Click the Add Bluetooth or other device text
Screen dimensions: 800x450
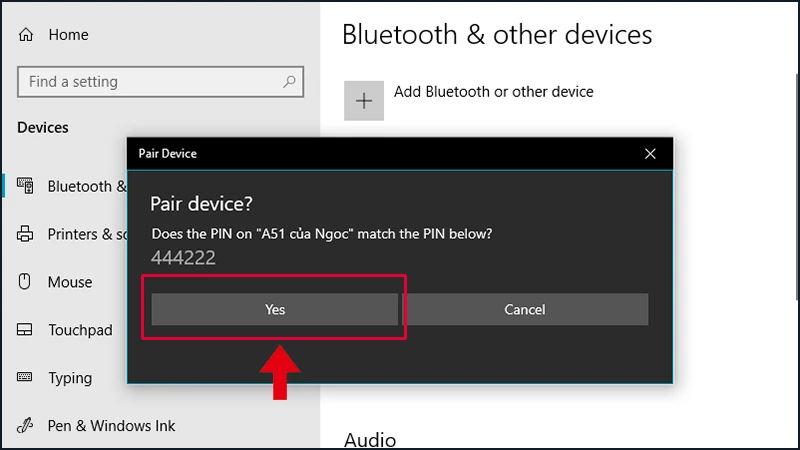click(x=493, y=92)
